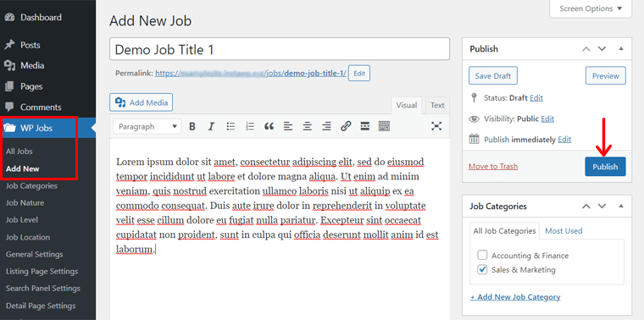
Task: Uncheck Sales & Marketing category
Action: [x=482, y=269]
